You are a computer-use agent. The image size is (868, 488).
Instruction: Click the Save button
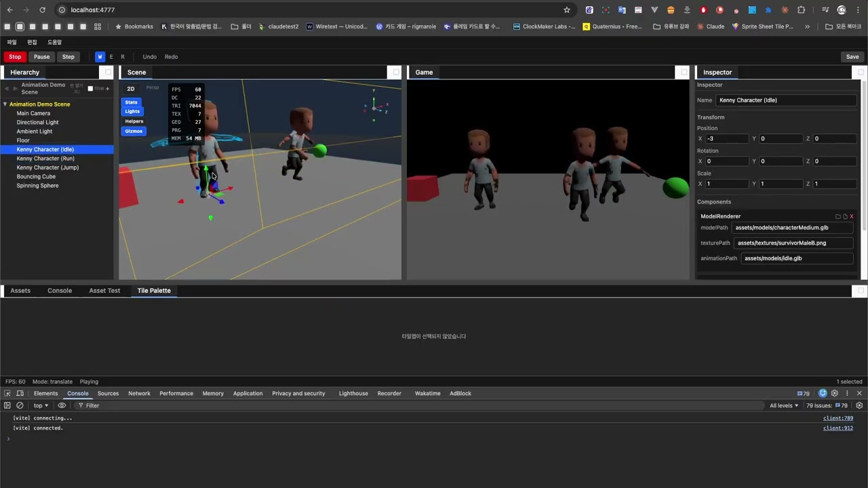click(x=852, y=57)
